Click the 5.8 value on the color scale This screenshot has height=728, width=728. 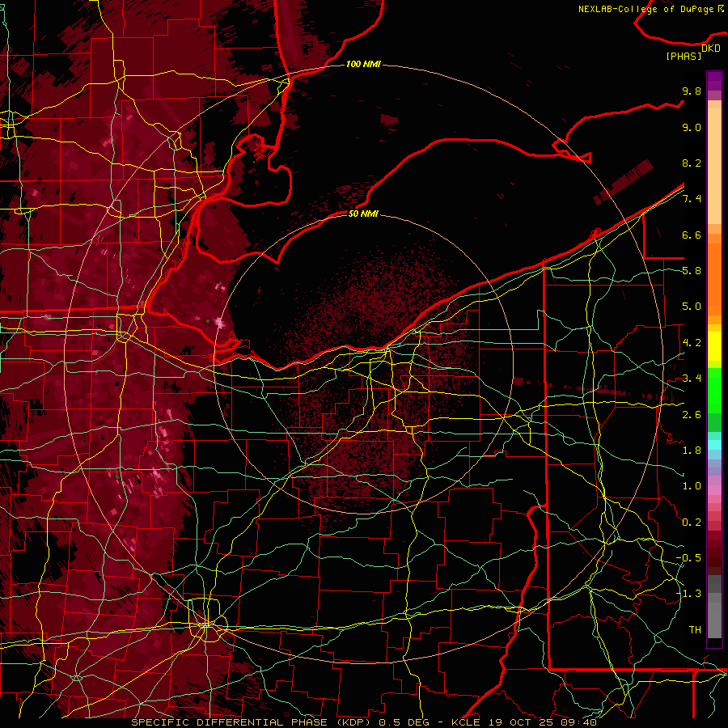(692, 271)
